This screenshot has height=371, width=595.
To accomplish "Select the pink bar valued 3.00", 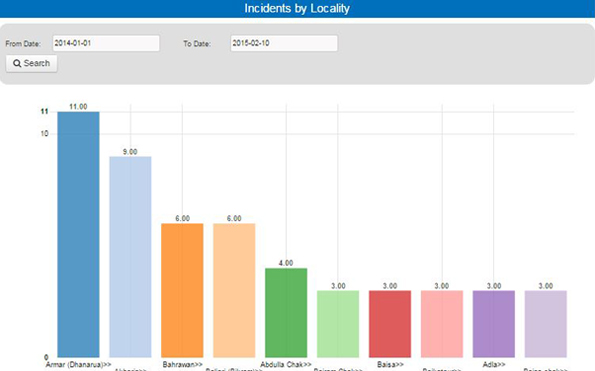I will pos(442,324).
